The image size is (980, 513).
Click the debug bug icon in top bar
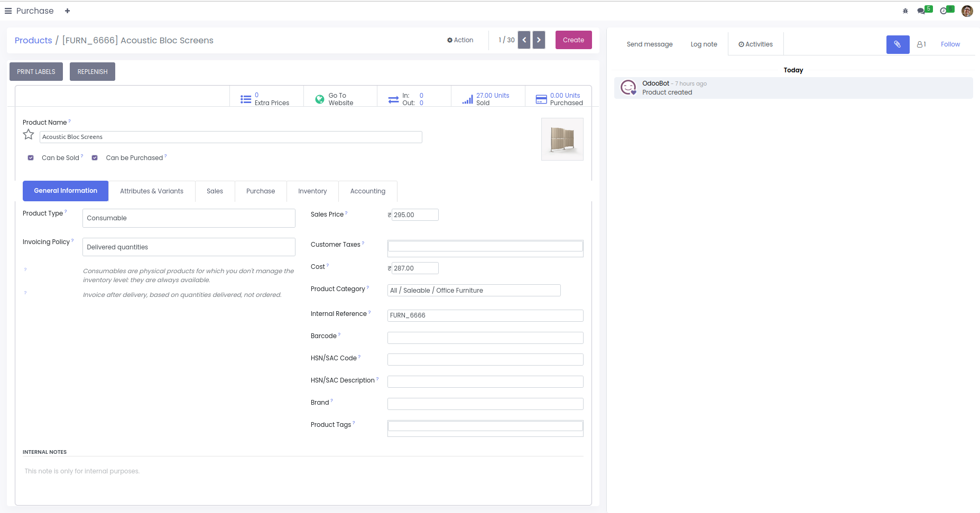(x=905, y=11)
